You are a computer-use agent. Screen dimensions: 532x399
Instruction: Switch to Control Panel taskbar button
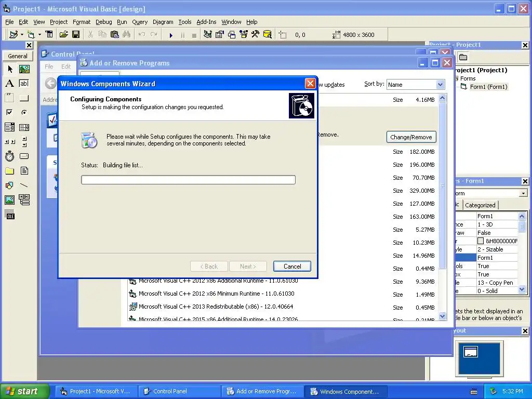point(180,391)
